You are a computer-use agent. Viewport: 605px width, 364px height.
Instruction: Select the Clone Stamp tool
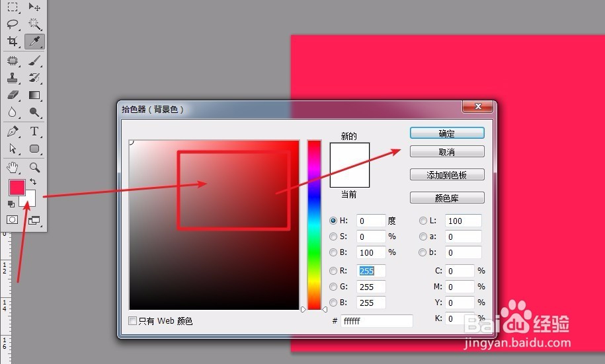pyautogui.click(x=13, y=78)
